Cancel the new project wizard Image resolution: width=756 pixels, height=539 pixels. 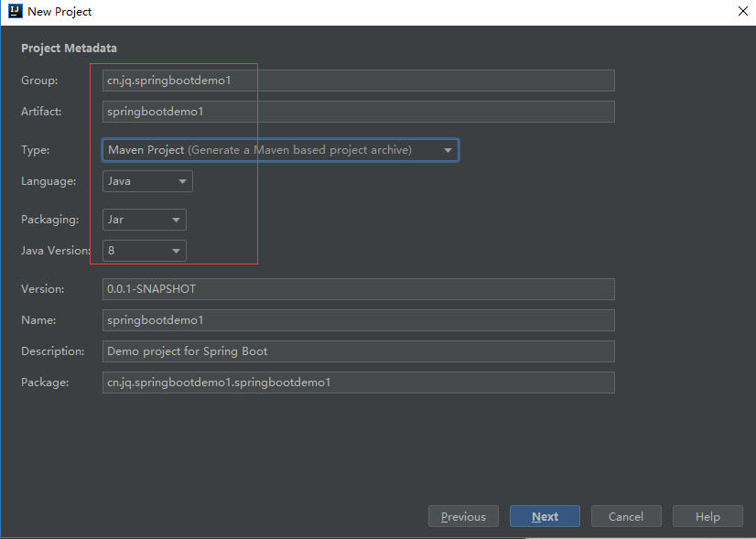pos(626,516)
